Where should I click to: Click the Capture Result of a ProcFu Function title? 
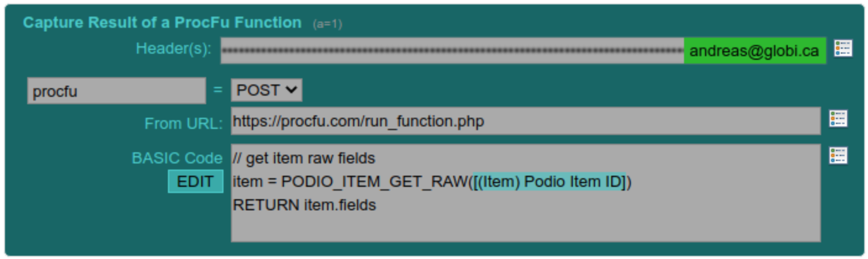pyautogui.click(x=162, y=23)
